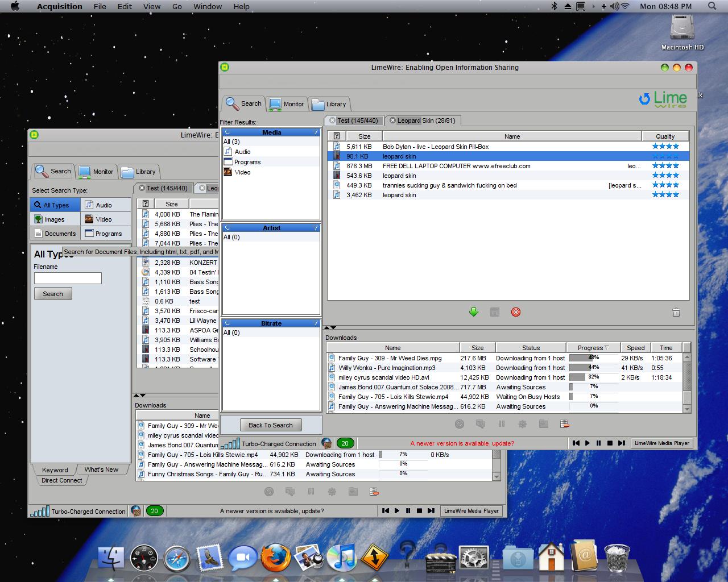Launch Safari from the dock
728x582 pixels.
(177, 558)
